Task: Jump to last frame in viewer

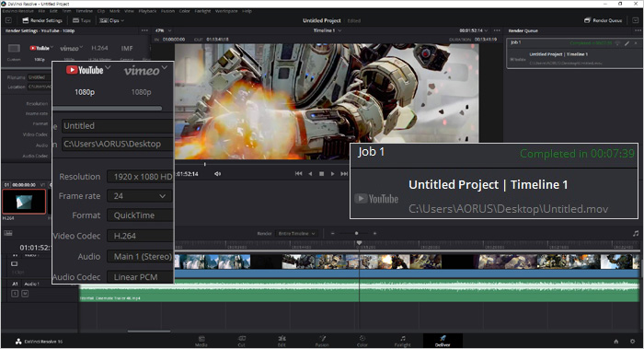Action: point(344,174)
